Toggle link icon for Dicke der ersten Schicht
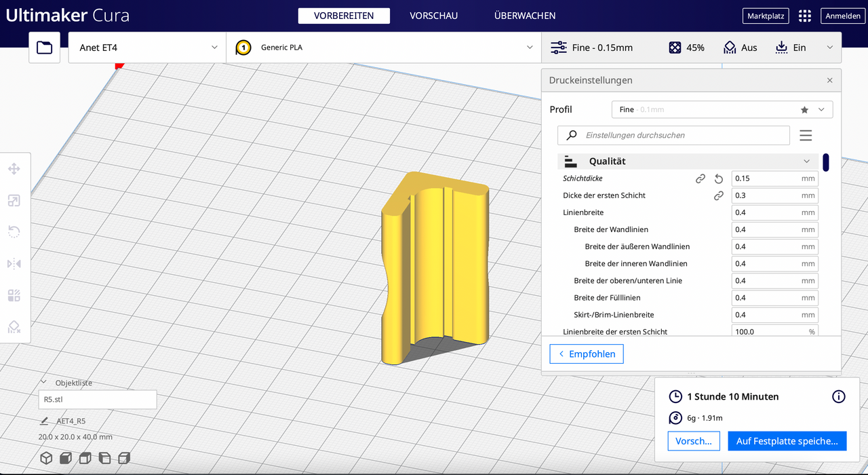 click(719, 195)
